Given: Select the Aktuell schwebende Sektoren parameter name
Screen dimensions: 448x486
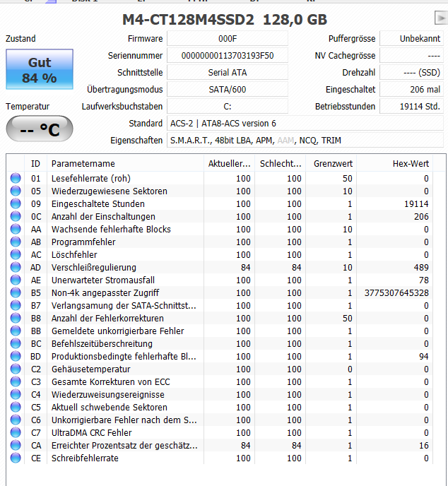Looking at the screenshot, I should (x=109, y=408).
